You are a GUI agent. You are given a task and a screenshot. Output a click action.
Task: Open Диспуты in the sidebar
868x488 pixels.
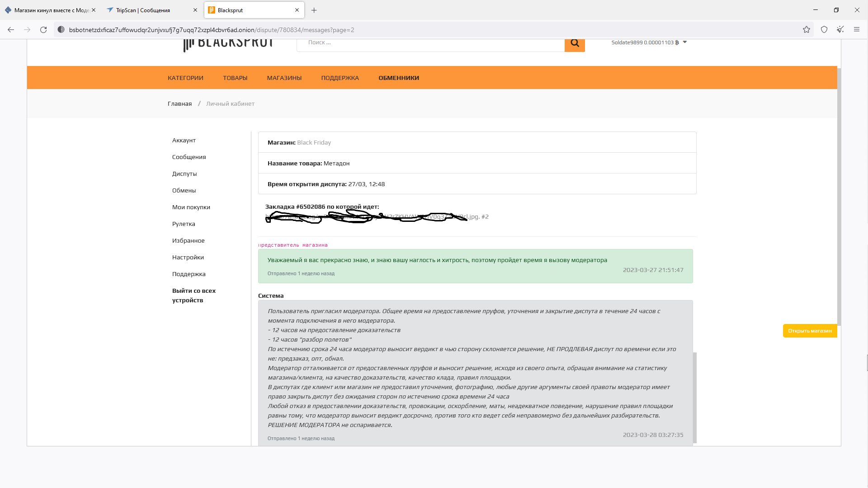[x=184, y=174]
